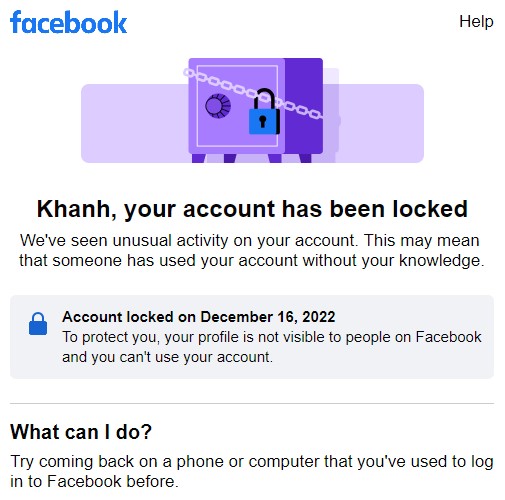Click the horizontal divider above 'What can I do?'
The width and height of the screenshot is (505, 500).
252,403
